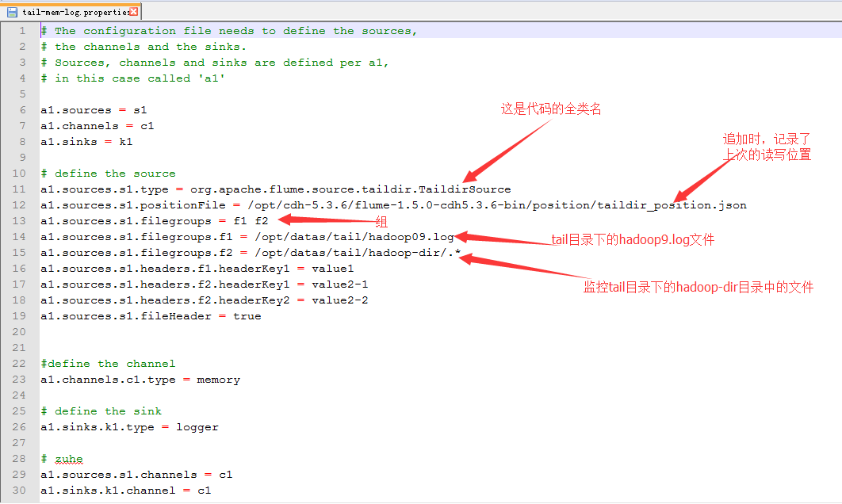This screenshot has height=504, width=842.
Task: Click the 'a1.sinks.k1.channel = c1' line
Action: coord(125,491)
